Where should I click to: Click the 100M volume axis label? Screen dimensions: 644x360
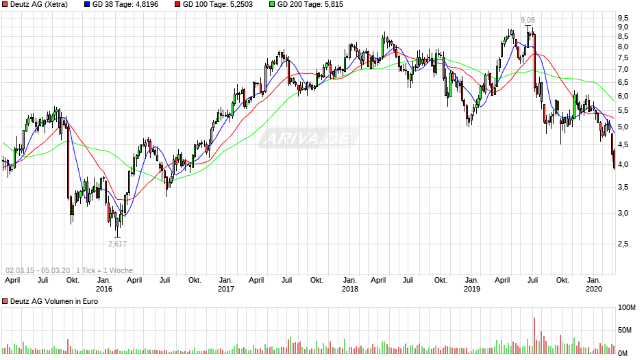click(627, 308)
